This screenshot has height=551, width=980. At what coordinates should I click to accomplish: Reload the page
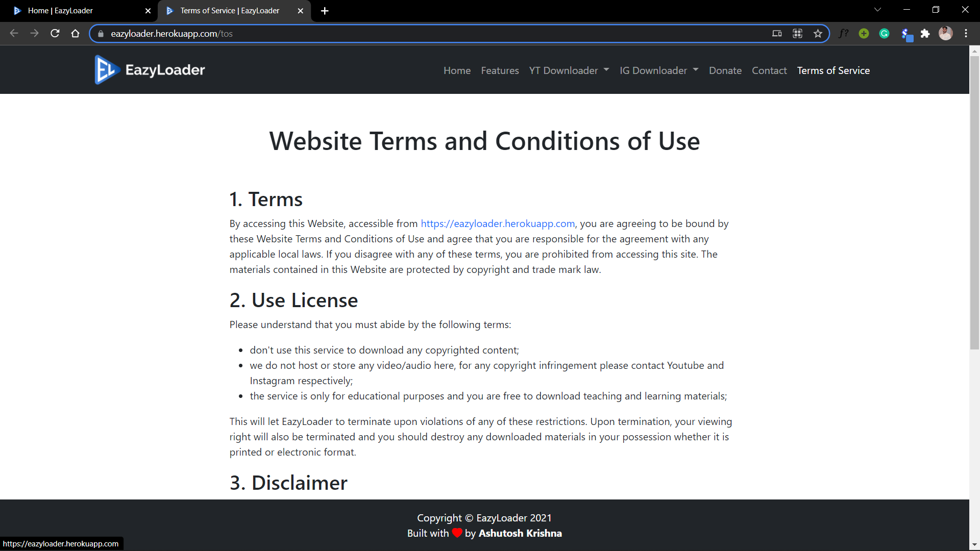[55, 33]
